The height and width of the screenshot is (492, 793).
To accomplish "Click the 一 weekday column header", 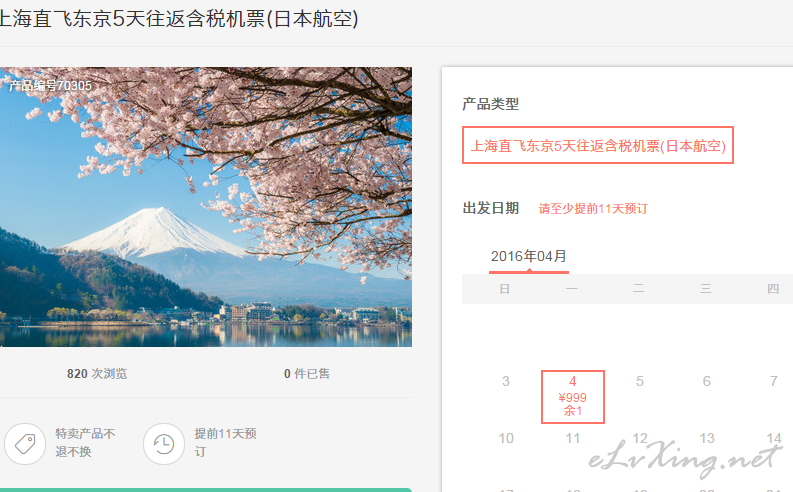I will point(572,289).
